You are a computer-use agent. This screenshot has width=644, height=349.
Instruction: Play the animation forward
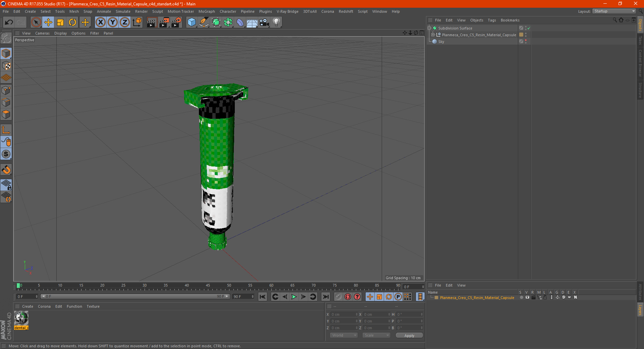294,297
